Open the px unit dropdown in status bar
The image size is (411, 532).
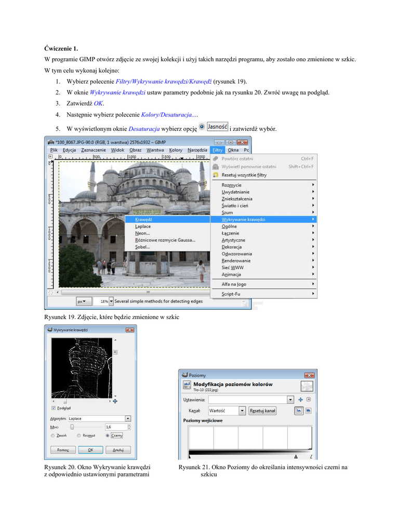[83, 301]
